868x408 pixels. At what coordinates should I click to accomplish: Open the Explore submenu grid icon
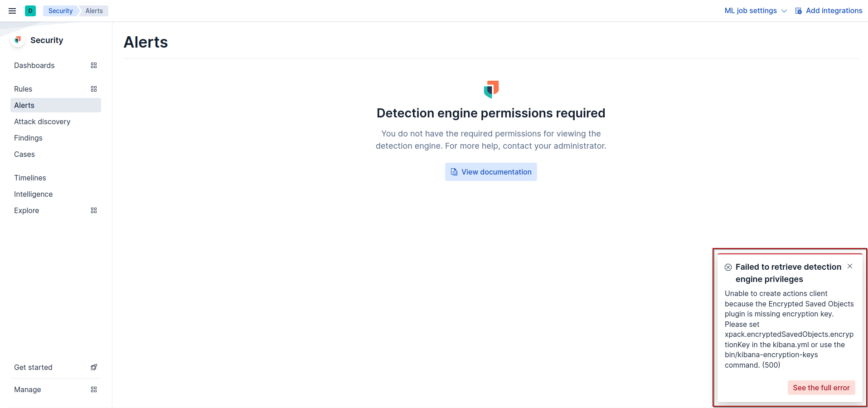point(94,210)
